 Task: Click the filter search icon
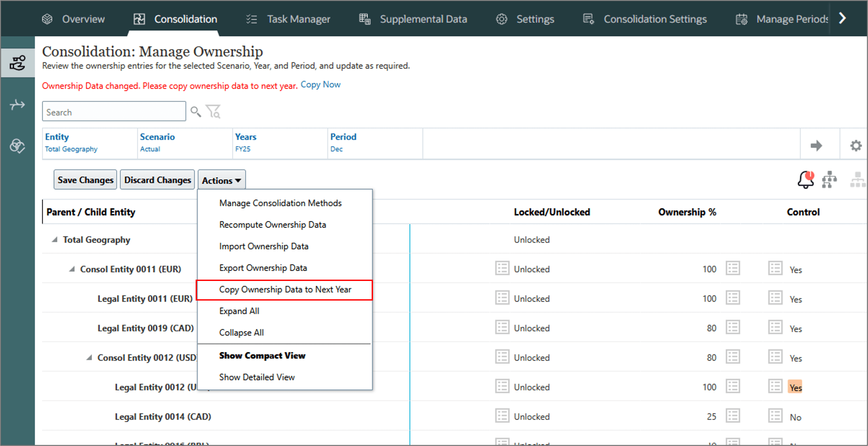point(213,111)
